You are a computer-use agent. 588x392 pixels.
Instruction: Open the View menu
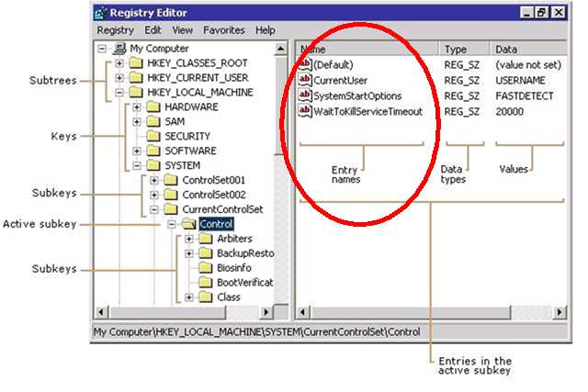(x=182, y=30)
